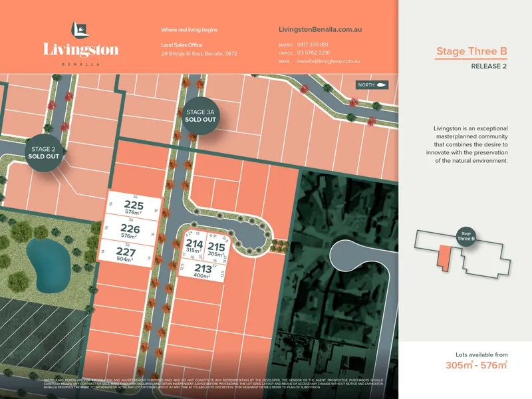
Task: Click Mandy's phone number 0417 370 851
Action: pyautogui.click(x=313, y=45)
